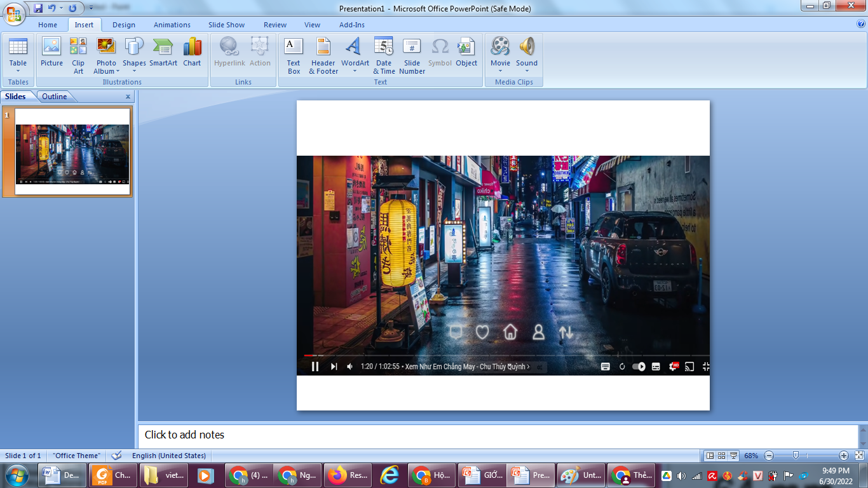Start Slide Show from status bar
This screenshot has width=868, height=488.
pyautogui.click(x=734, y=456)
